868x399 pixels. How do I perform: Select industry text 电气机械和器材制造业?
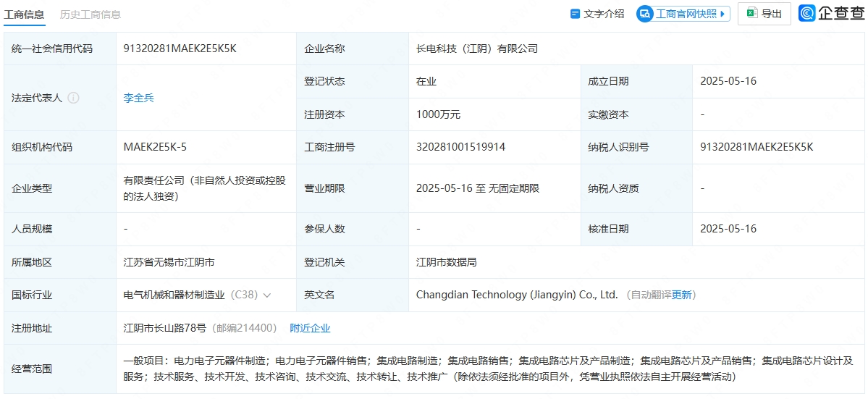click(174, 295)
